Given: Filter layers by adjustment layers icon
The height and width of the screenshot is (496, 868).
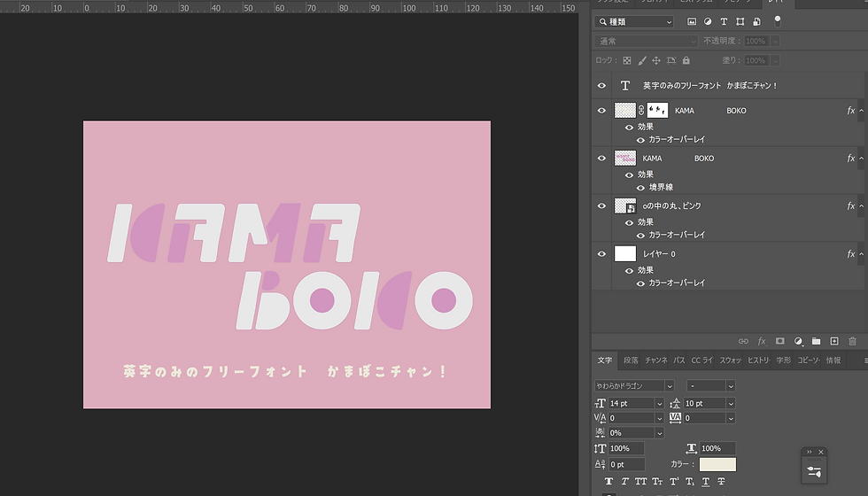Looking at the screenshot, I should tap(708, 21).
